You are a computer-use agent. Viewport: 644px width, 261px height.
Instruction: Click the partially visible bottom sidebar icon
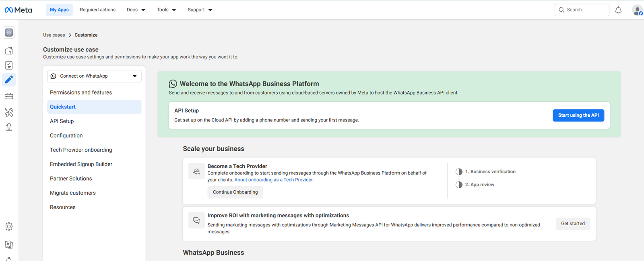9,259
